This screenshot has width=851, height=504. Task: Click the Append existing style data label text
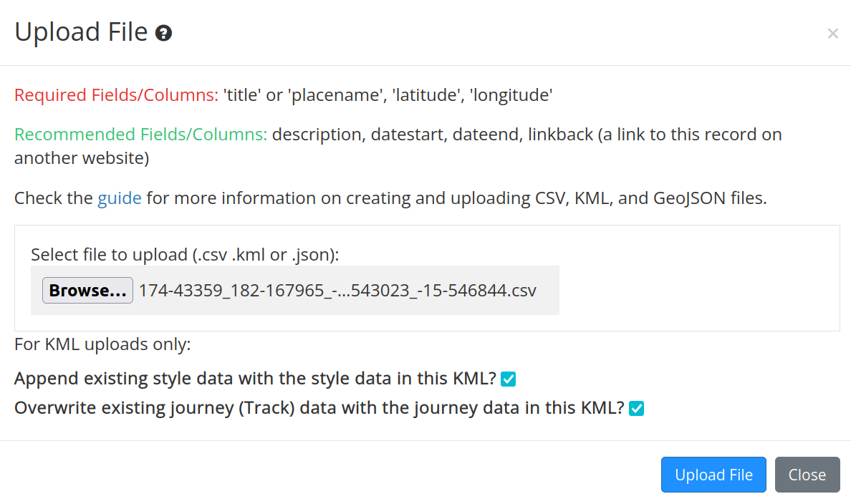tap(255, 378)
